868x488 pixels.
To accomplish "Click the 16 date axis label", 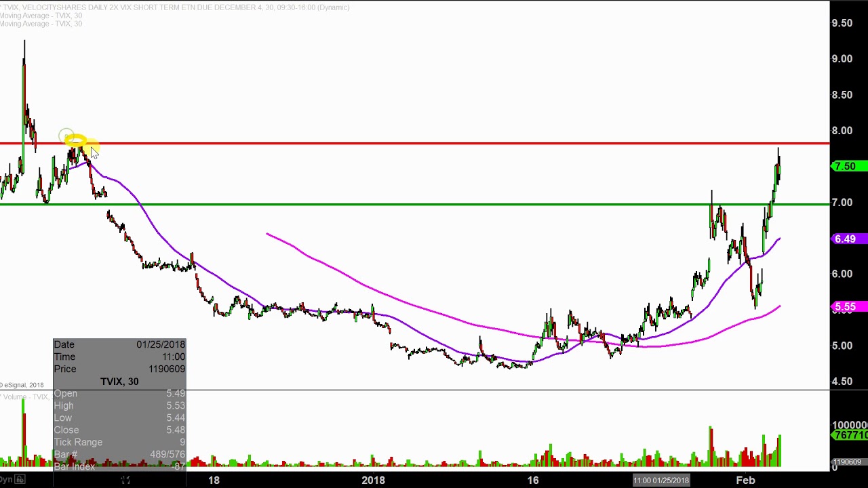I will point(534,480).
